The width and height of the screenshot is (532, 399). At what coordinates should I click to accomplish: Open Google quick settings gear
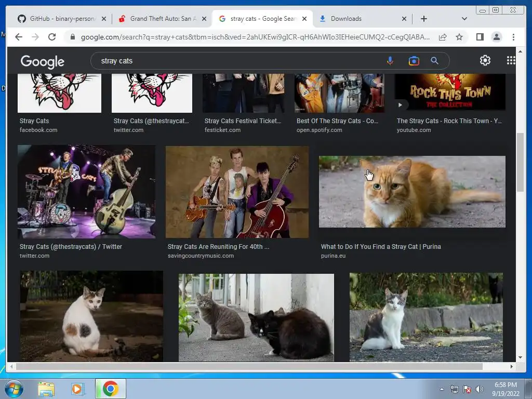pos(485,60)
